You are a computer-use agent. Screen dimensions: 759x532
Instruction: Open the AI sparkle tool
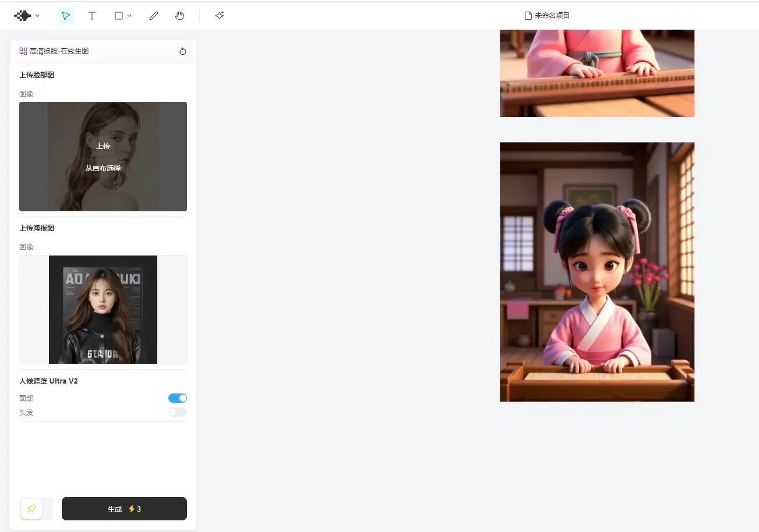tap(220, 16)
